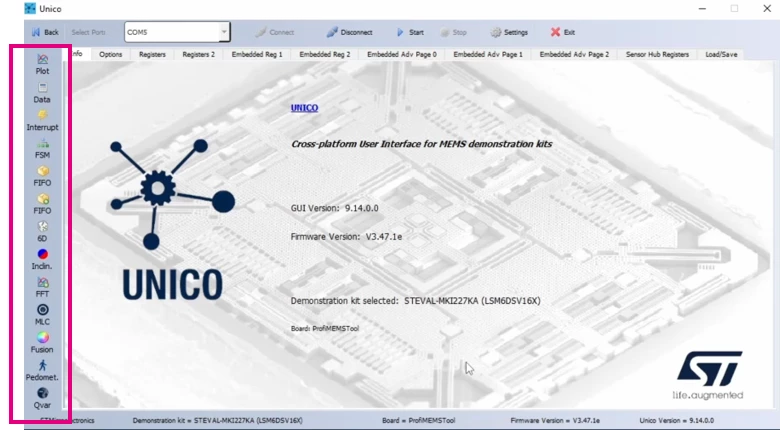
Task: Disconnect from the COM port
Action: (349, 32)
